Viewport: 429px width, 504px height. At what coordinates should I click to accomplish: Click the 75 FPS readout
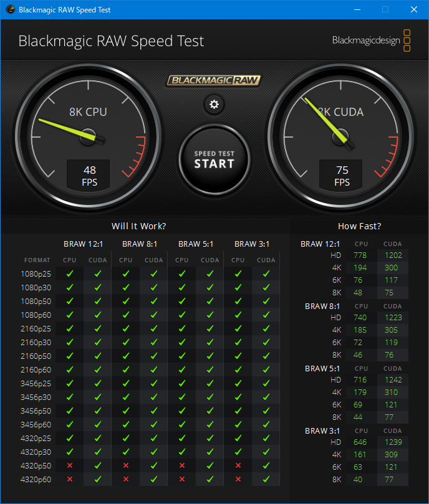tap(342, 176)
